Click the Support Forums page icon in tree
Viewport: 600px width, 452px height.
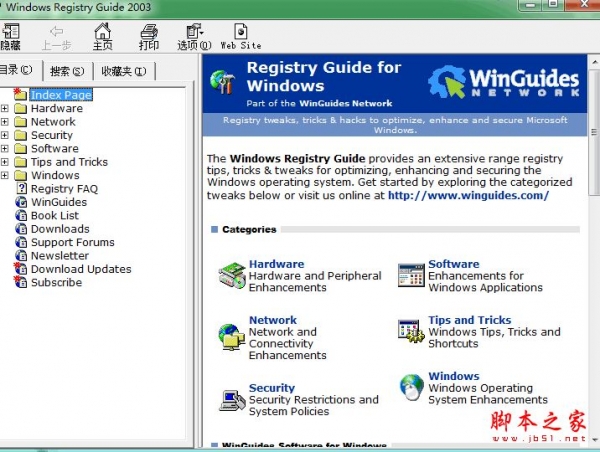pos(21,242)
